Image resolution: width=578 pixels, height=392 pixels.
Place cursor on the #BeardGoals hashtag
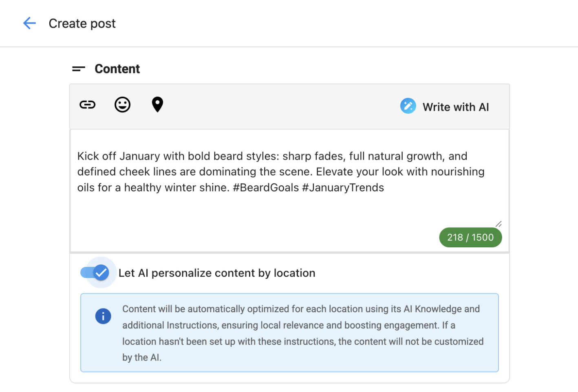pos(265,188)
